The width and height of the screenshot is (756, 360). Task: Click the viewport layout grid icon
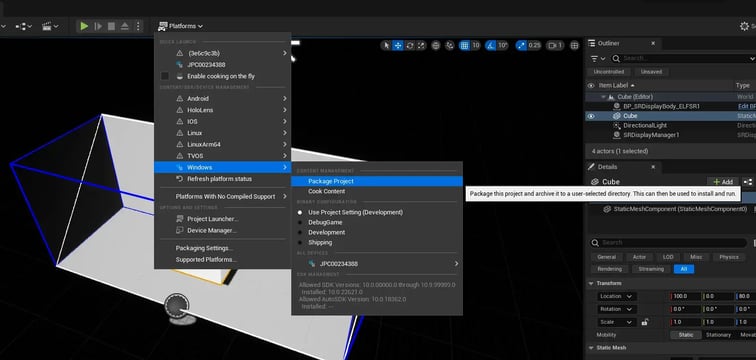click(x=574, y=45)
